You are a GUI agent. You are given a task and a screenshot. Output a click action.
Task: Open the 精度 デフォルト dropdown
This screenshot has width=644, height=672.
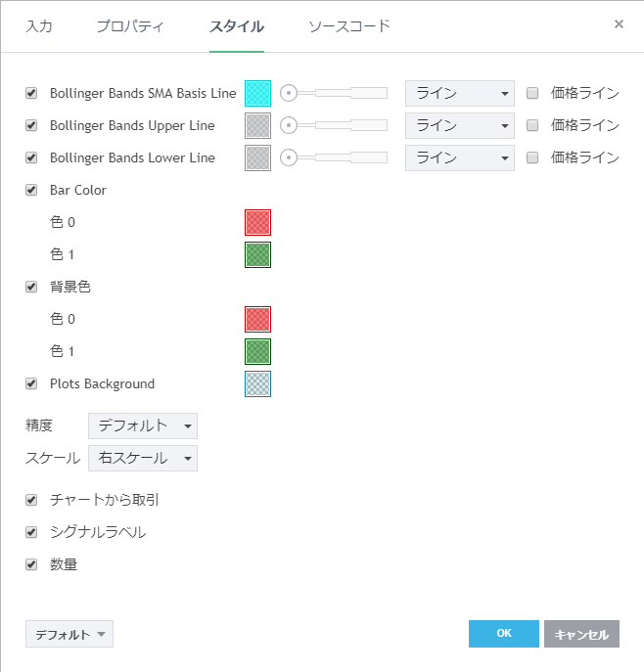143,426
